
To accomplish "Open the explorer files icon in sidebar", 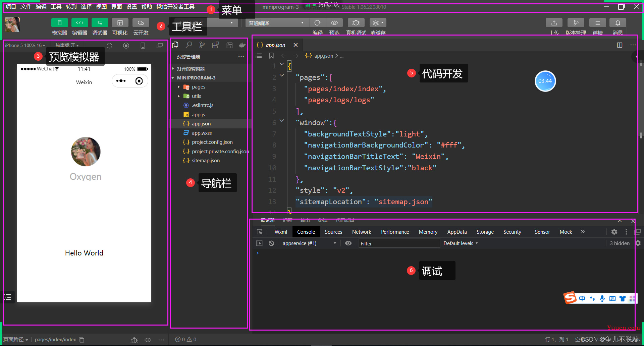I will [x=175, y=45].
